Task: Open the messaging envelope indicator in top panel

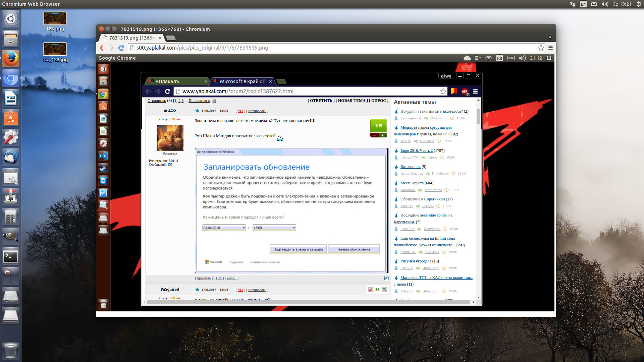Action: point(594,4)
